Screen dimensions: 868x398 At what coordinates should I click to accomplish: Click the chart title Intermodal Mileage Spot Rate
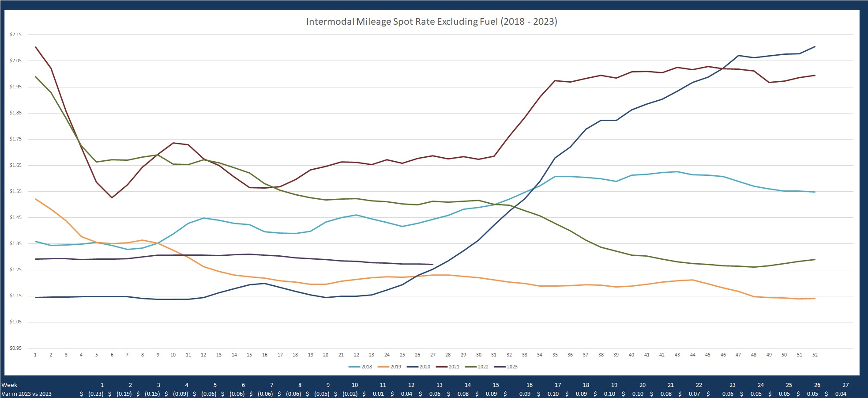point(432,22)
